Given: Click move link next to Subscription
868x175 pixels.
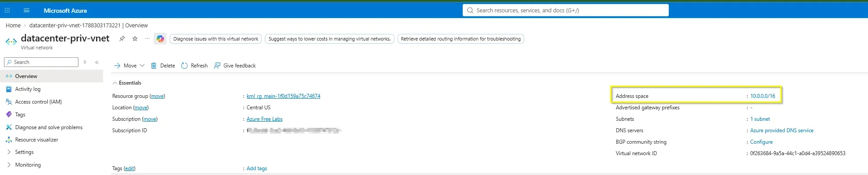Looking at the screenshot, I should click(x=150, y=119).
